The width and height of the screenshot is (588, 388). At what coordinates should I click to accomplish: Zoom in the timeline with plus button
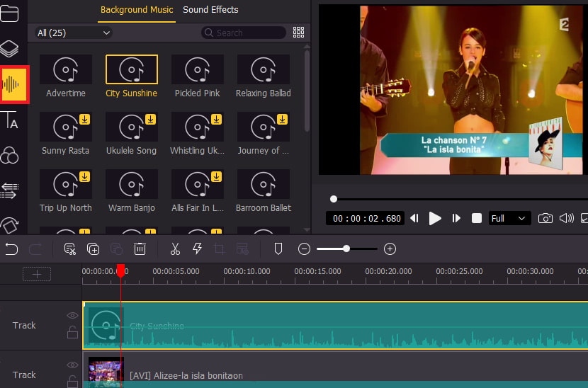390,249
